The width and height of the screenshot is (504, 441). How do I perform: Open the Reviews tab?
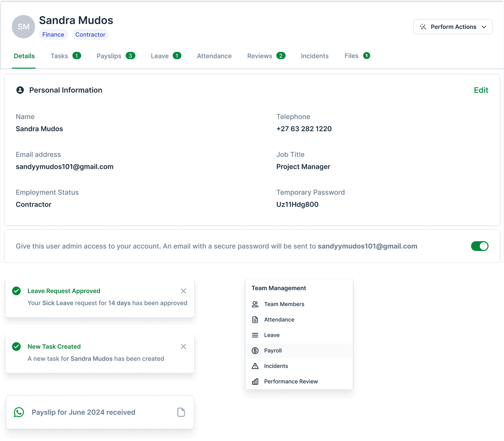click(x=259, y=56)
